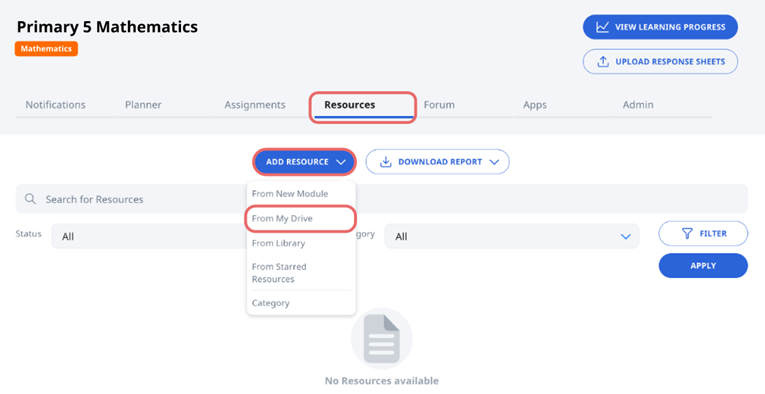The image size is (765, 394).
Task: Open the Category dropdown showing All
Action: (512, 236)
